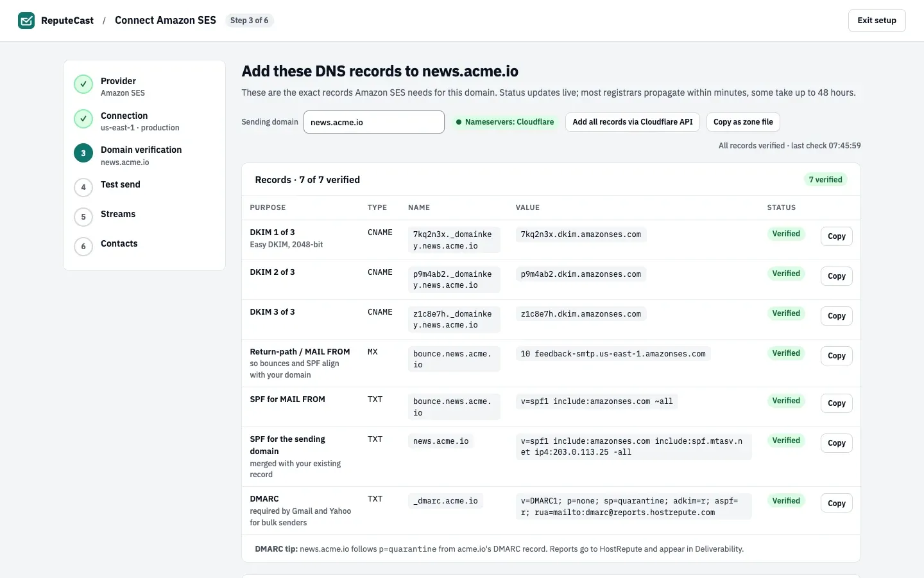The height and width of the screenshot is (578, 924).
Task: Click value z1c8e7h.dkim.amazonses.com
Action: click(581, 314)
